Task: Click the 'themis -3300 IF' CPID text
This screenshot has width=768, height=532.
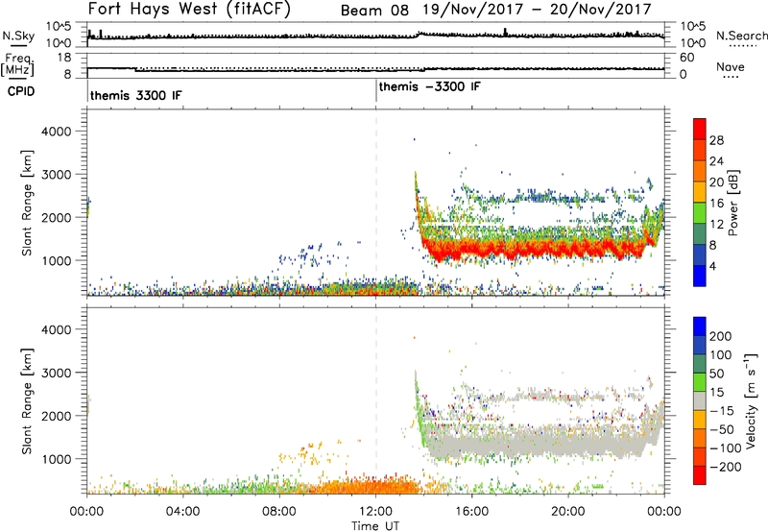Action: tap(429, 86)
